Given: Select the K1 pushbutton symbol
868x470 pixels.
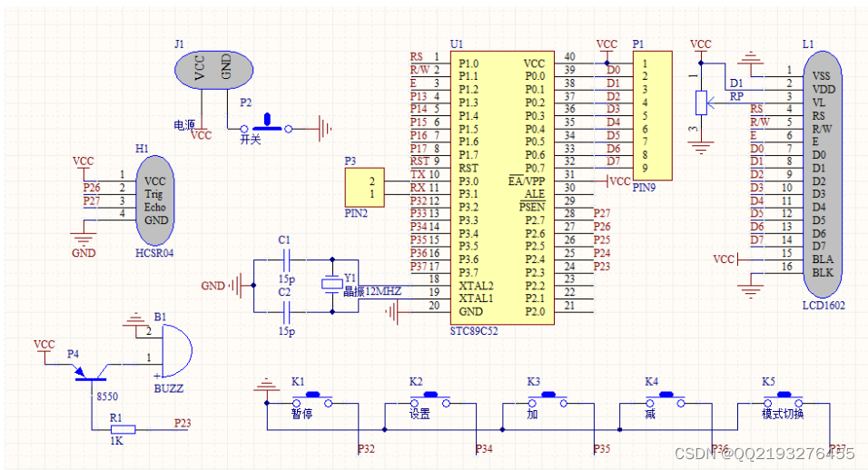Looking at the screenshot, I should [312, 400].
